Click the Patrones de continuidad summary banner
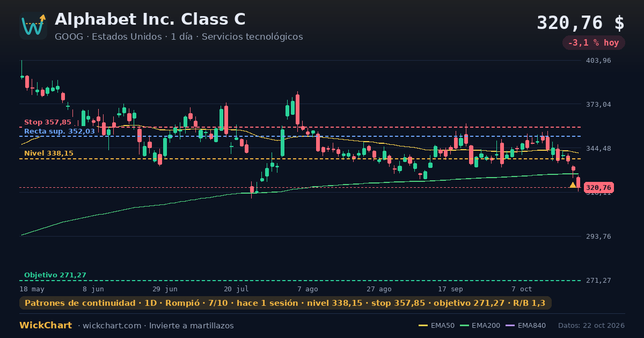Screen dimensions: 644x338 (286, 303)
